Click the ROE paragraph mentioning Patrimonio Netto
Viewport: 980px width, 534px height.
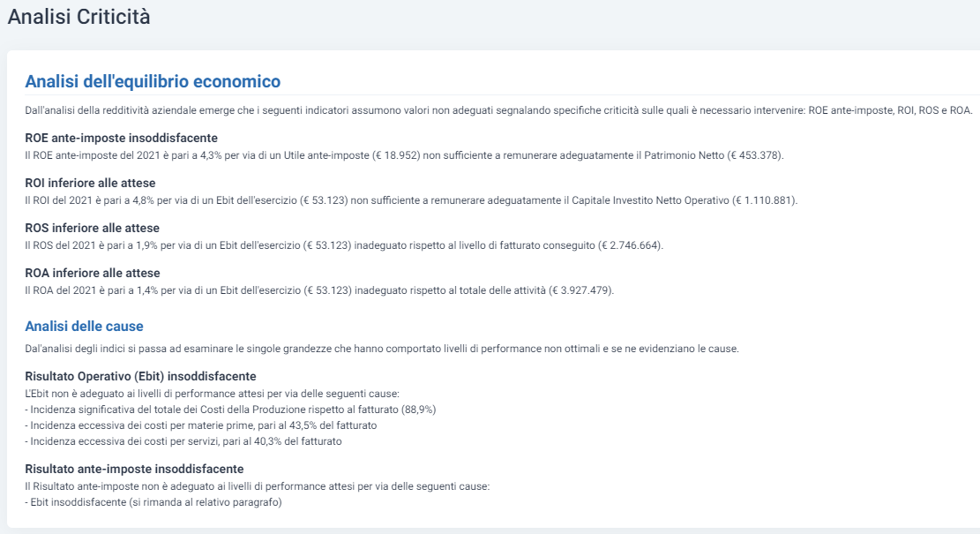click(404, 155)
